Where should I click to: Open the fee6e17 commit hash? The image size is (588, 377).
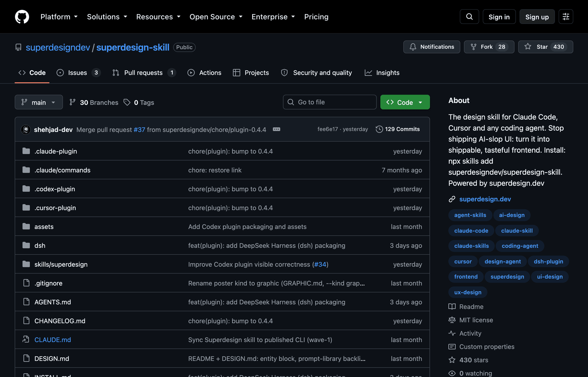pos(327,129)
